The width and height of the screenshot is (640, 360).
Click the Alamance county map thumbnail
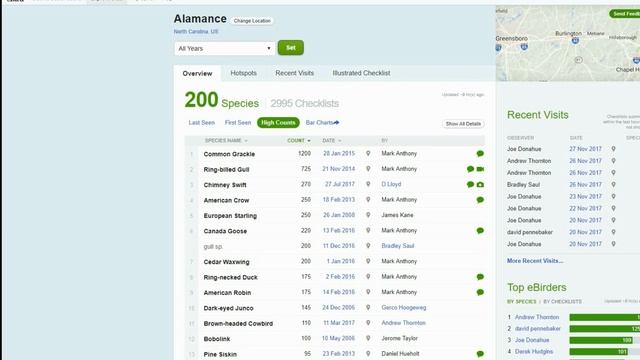568,43
